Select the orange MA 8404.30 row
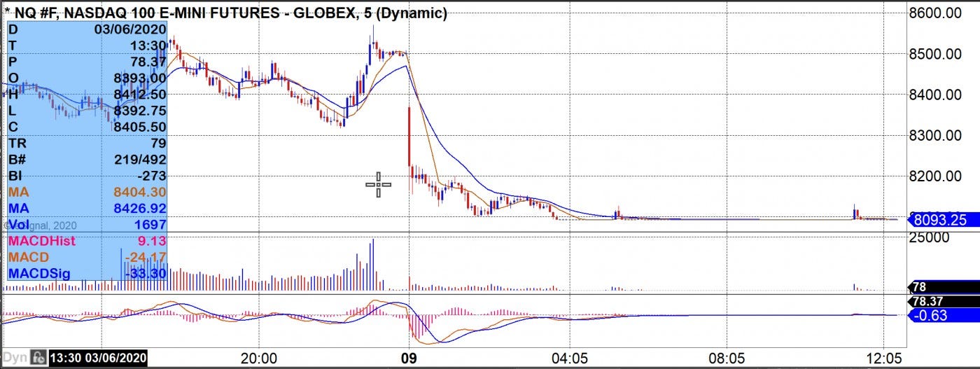 [x=87, y=191]
